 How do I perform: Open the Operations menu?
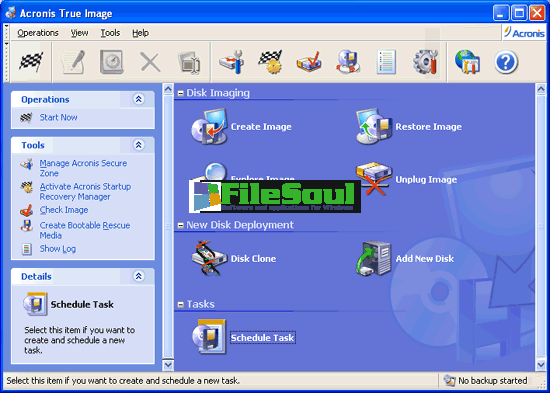[38, 33]
